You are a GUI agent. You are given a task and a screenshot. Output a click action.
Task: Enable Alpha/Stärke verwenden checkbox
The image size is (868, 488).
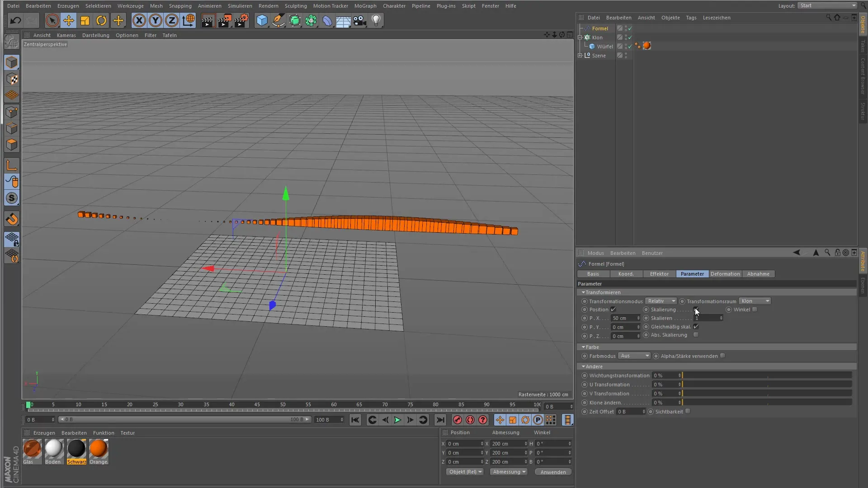(x=723, y=356)
